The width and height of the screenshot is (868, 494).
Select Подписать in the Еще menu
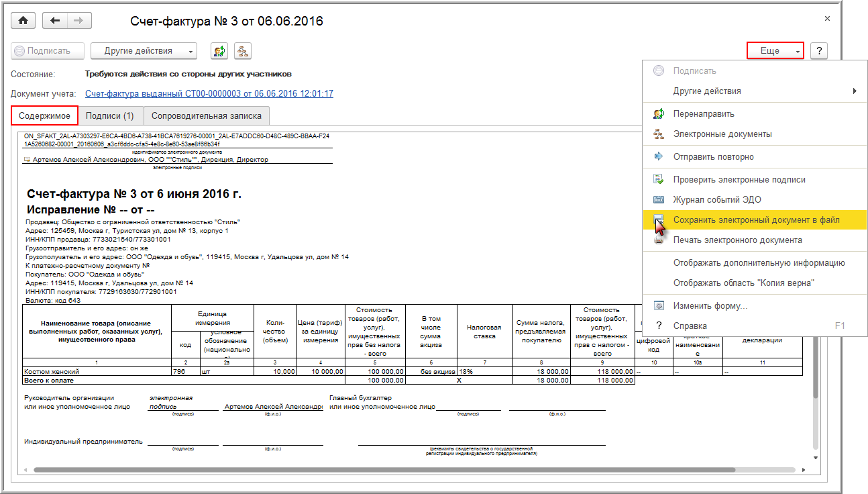pyautogui.click(x=755, y=71)
